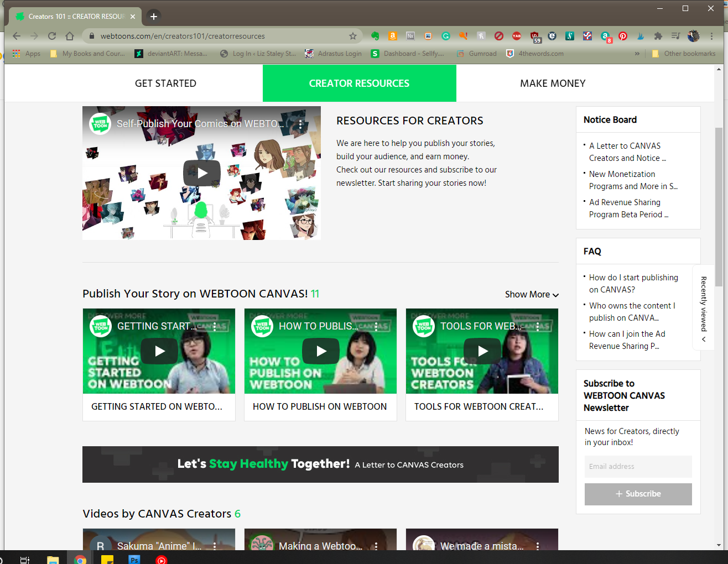The height and width of the screenshot is (564, 728).
Task: Open a new browser tab
Action: coord(154,17)
